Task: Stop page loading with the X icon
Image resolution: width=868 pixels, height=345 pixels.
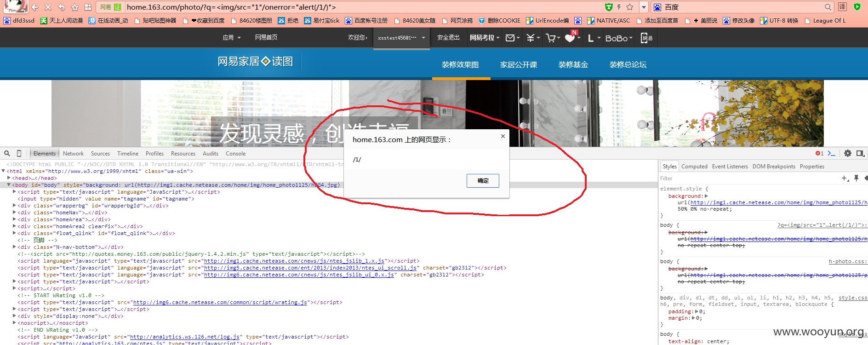Action: tap(48, 7)
